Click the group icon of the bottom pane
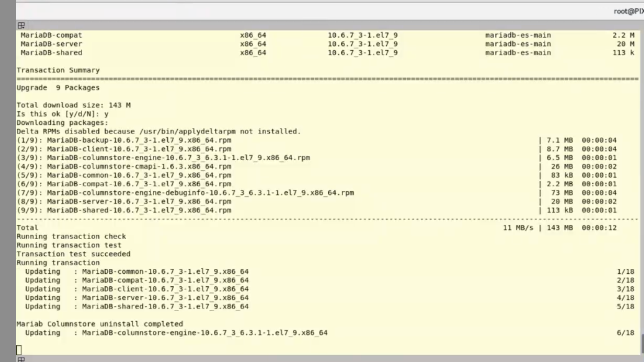 21,359
